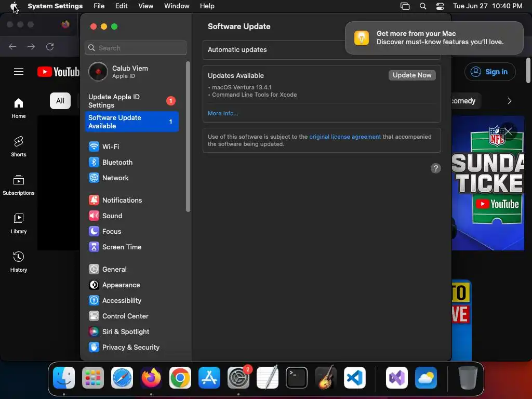The height and width of the screenshot is (399, 532).
Task: Open the Window menu
Action: (x=177, y=6)
